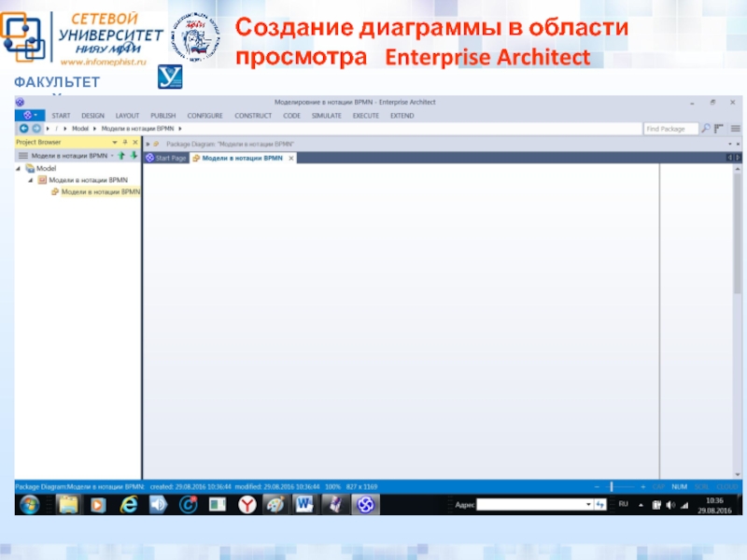Click the green up arrow in Project Browser
Image resolution: width=747 pixels, height=560 pixels.
[x=121, y=156]
